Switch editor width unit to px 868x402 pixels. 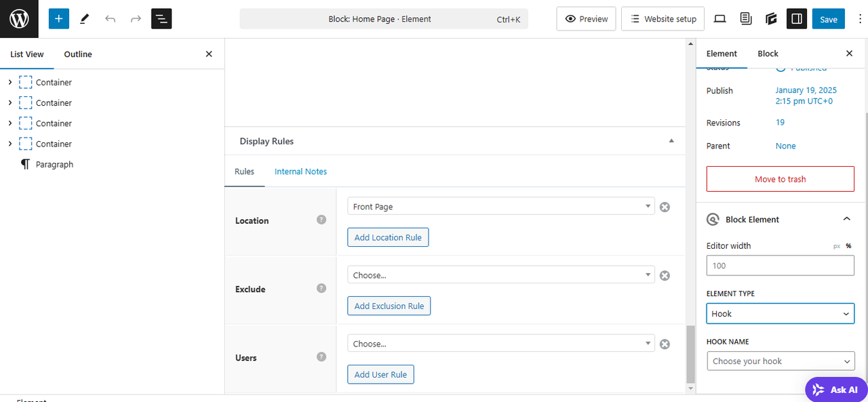click(x=837, y=246)
